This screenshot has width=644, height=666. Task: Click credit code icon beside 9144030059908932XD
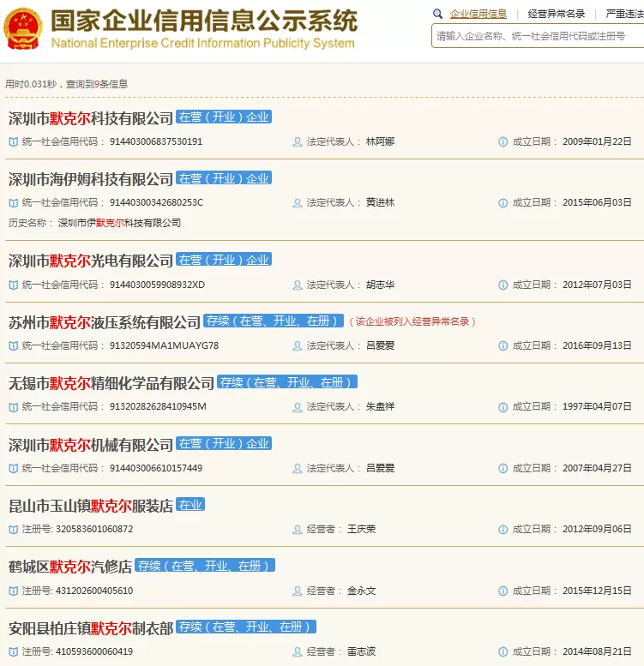point(14,285)
